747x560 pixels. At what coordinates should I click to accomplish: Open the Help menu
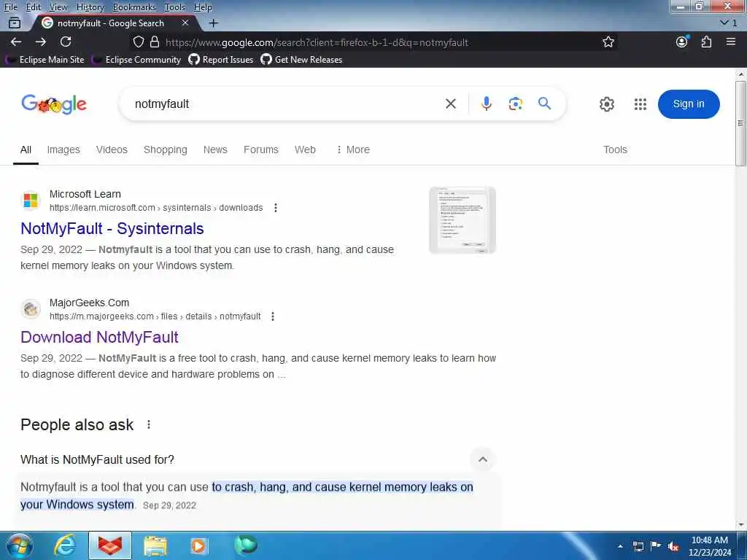click(203, 7)
